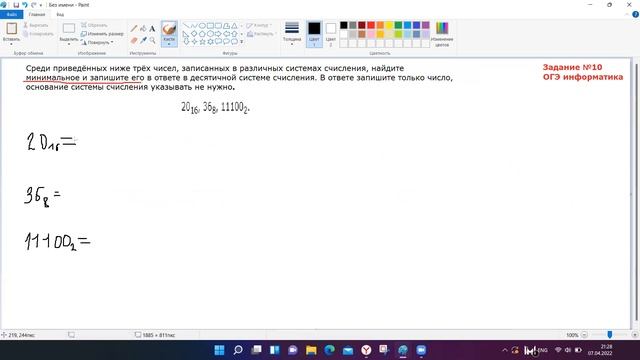Click the Crop button
This screenshot has width=640, height=360.
(94, 25)
